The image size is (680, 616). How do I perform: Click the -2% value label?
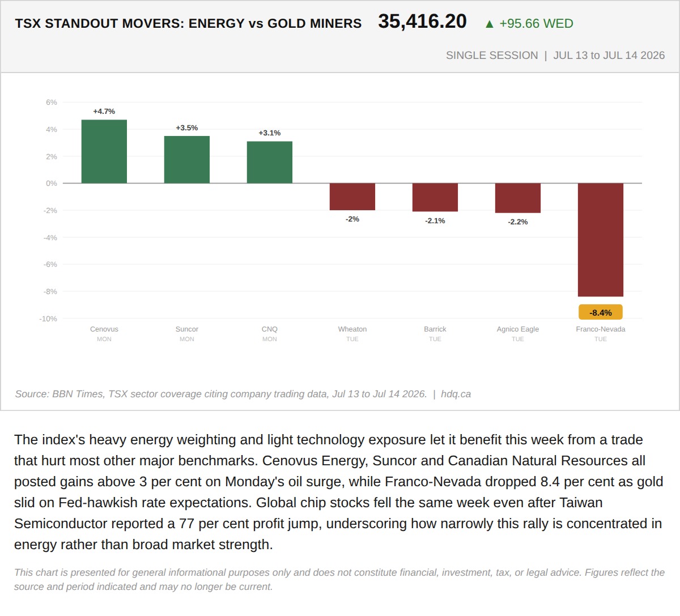[x=352, y=219]
